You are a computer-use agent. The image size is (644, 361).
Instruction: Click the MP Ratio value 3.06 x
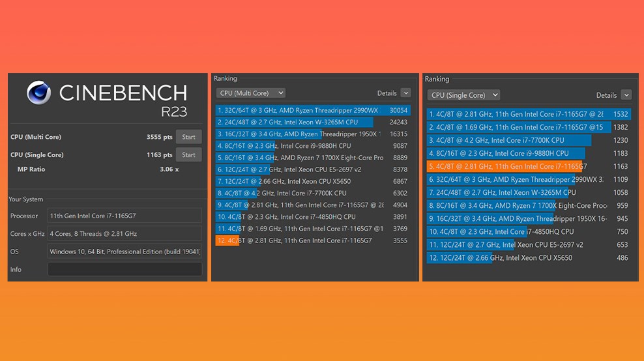pyautogui.click(x=169, y=169)
